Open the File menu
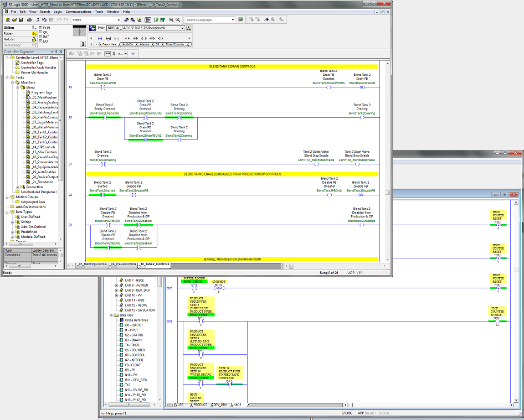The image size is (524, 420). tap(13, 12)
